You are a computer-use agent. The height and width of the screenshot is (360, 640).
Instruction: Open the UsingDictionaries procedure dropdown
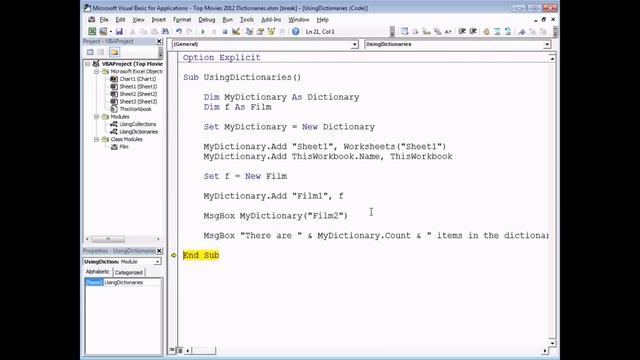point(547,44)
